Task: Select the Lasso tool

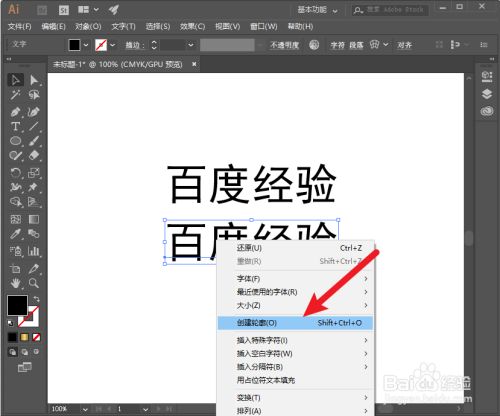Action: coord(34,95)
